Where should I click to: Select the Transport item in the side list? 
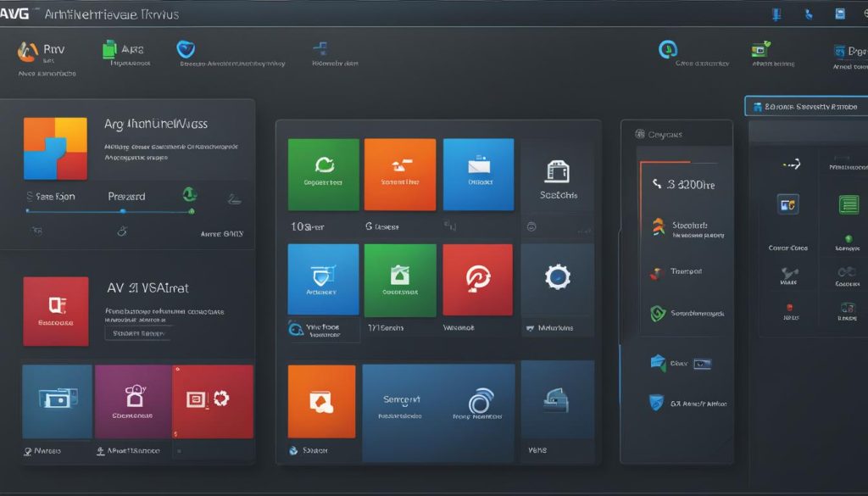click(x=684, y=273)
